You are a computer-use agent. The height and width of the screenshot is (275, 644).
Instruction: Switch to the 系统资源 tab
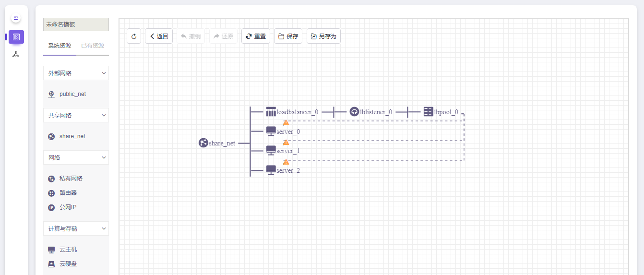click(x=60, y=46)
